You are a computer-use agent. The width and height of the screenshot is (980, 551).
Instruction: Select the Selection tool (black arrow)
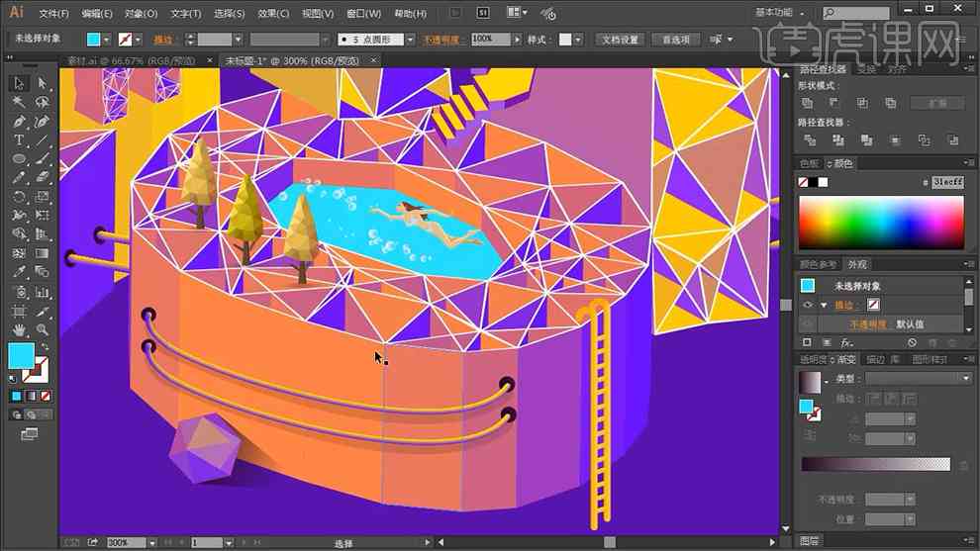(x=19, y=83)
